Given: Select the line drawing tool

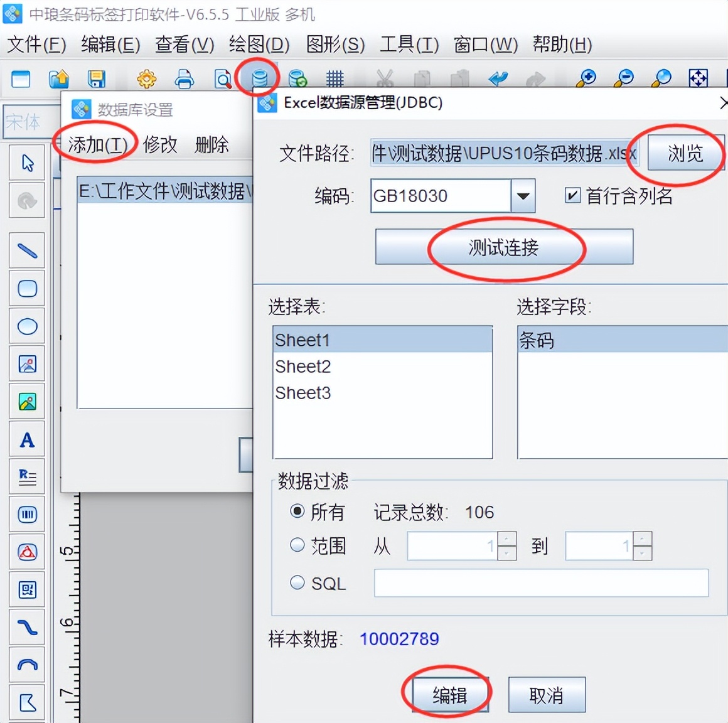Looking at the screenshot, I should pos(27,250).
